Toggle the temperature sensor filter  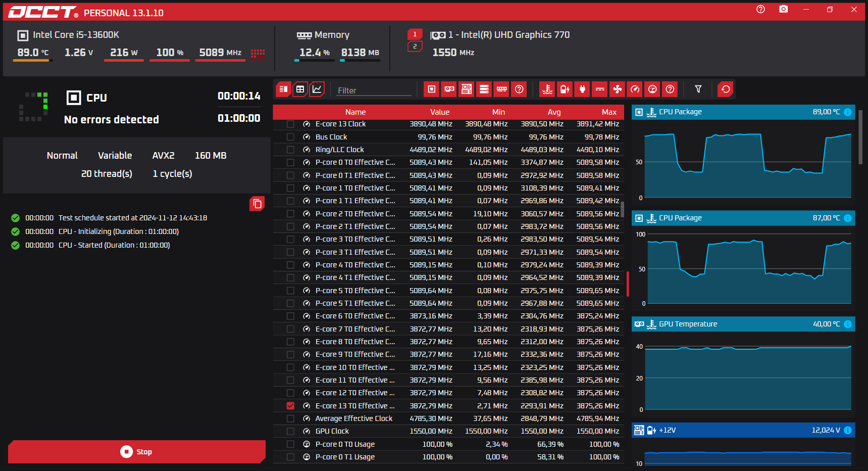(x=547, y=89)
